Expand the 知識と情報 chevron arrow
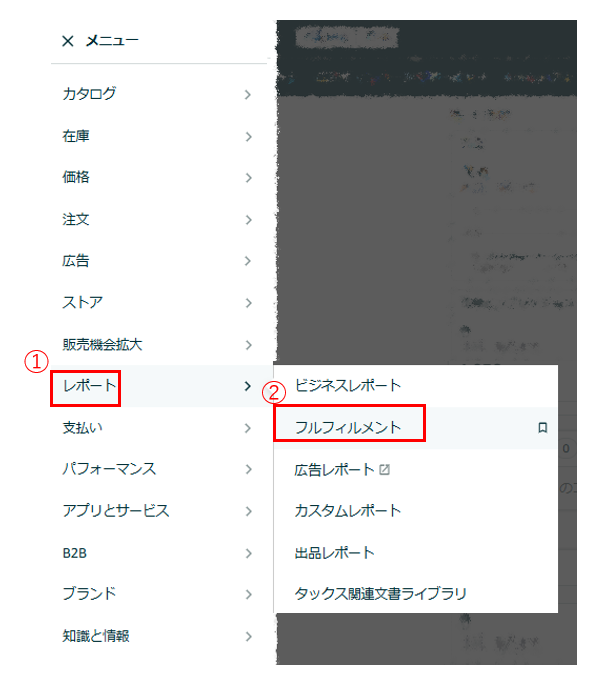Screen dimensions: 603x683 tap(248, 637)
